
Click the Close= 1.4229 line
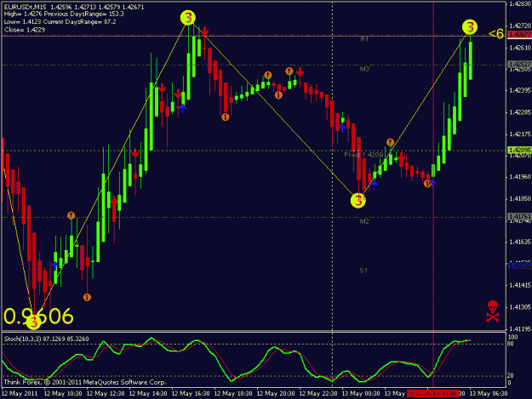(x=25, y=30)
